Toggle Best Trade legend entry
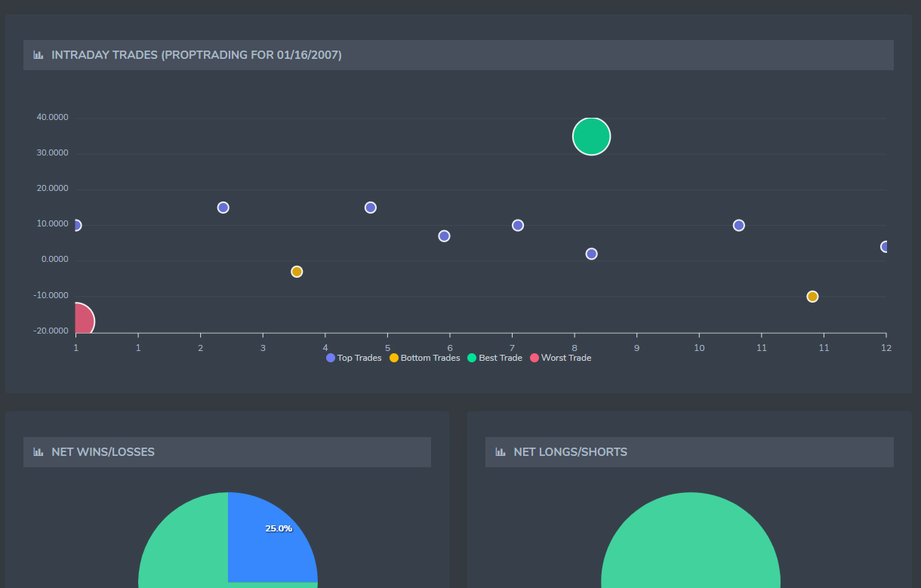 click(x=494, y=358)
